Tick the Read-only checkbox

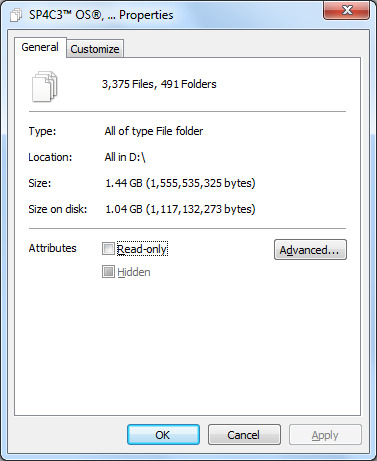tap(108, 248)
